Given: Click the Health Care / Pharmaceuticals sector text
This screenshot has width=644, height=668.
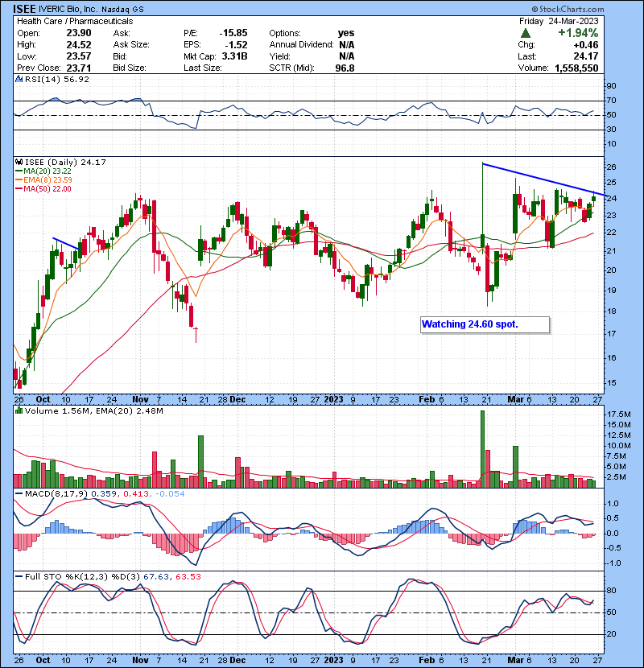Looking at the screenshot, I should [75, 21].
